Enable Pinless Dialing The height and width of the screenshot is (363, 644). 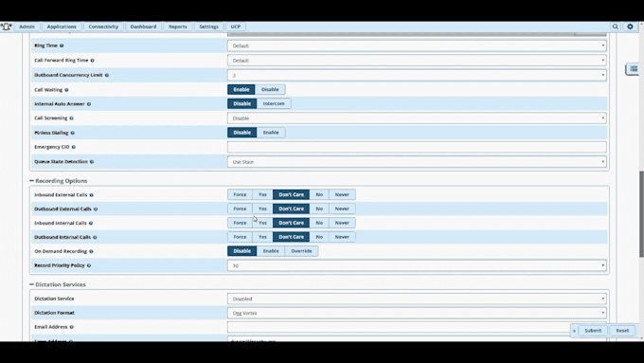[271, 133]
